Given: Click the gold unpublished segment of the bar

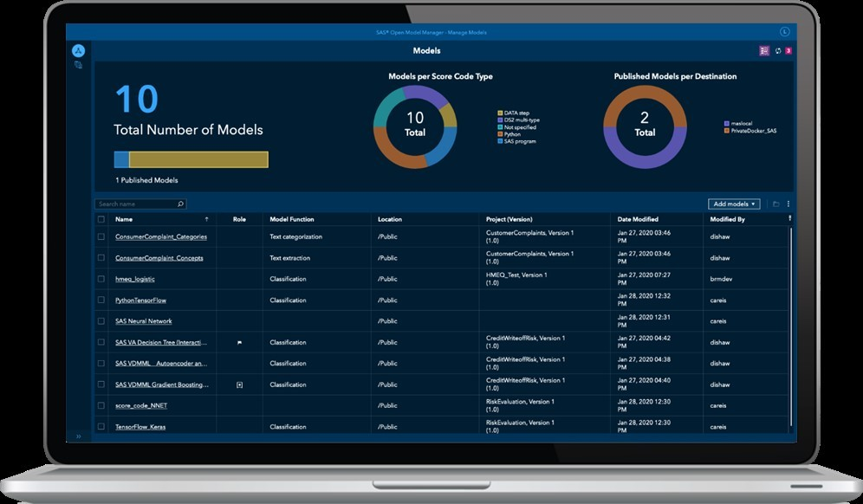Looking at the screenshot, I should click(198, 159).
